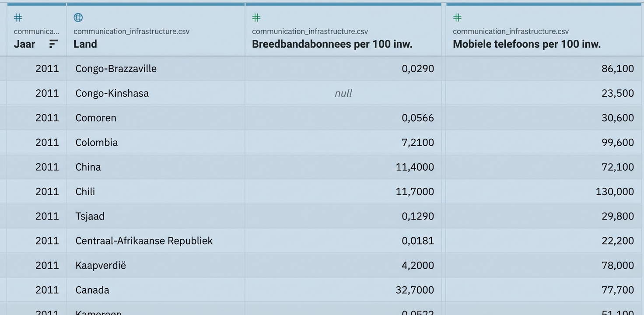644x315 pixels.
Task: Select Tsjaad's mobile value 29,800
Action: (x=618, y=216)
